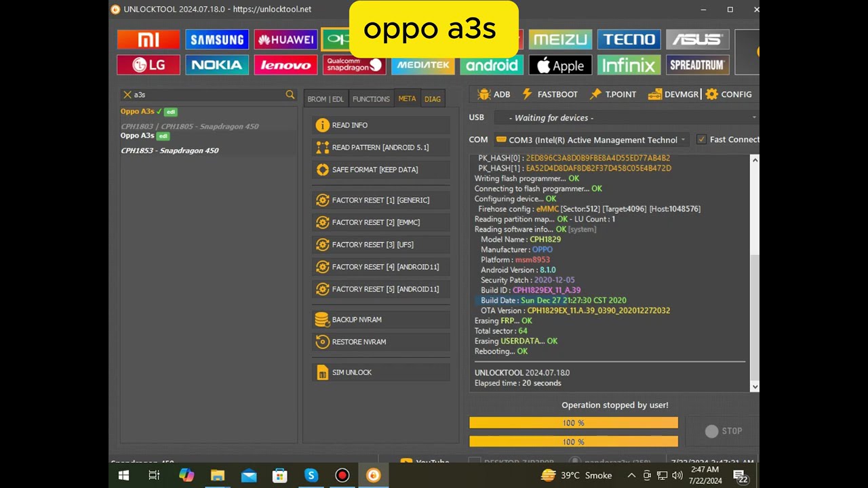Screen dimensions: 868x488
Task: Open the Config gear settings
Action: (728, 94)
